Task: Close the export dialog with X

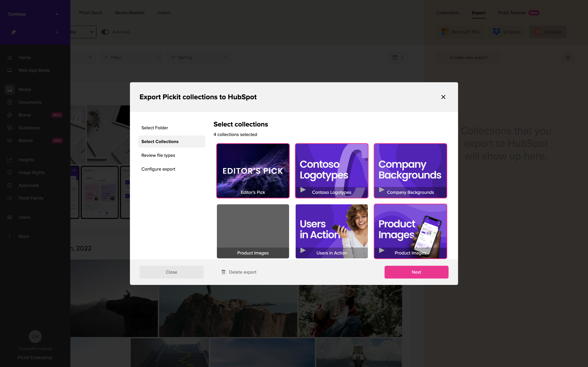Action: point(443,97)
